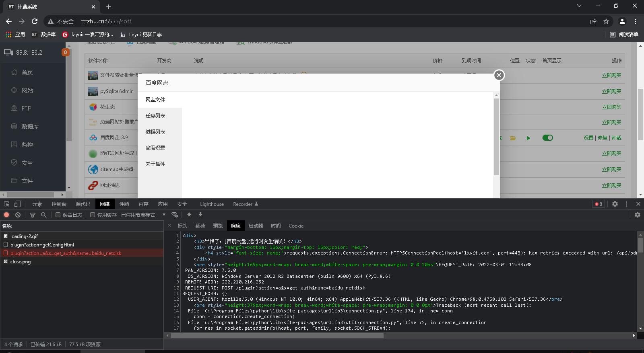Show request 标头 headers tab
644x353 pixels.
click(x=182, y=226)
